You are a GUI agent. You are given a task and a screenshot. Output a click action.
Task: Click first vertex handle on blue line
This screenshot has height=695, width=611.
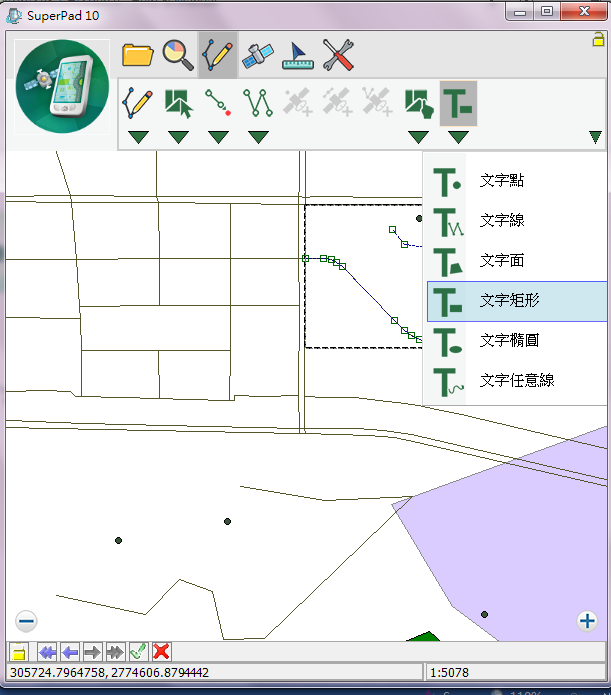(306, 258)
